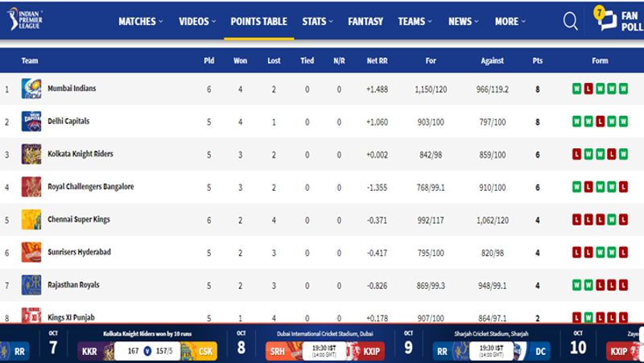Screen dimensions: 644x363
Task: Open the Royal Challengers Bangalore name link
Action: pyautogui.click(x=91, y=187)
